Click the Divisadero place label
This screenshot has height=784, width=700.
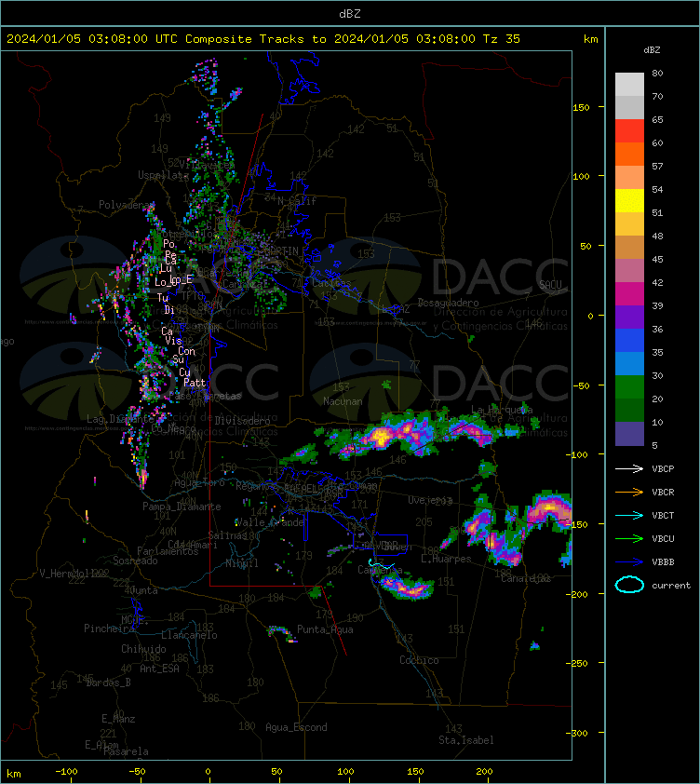(243, 421)
